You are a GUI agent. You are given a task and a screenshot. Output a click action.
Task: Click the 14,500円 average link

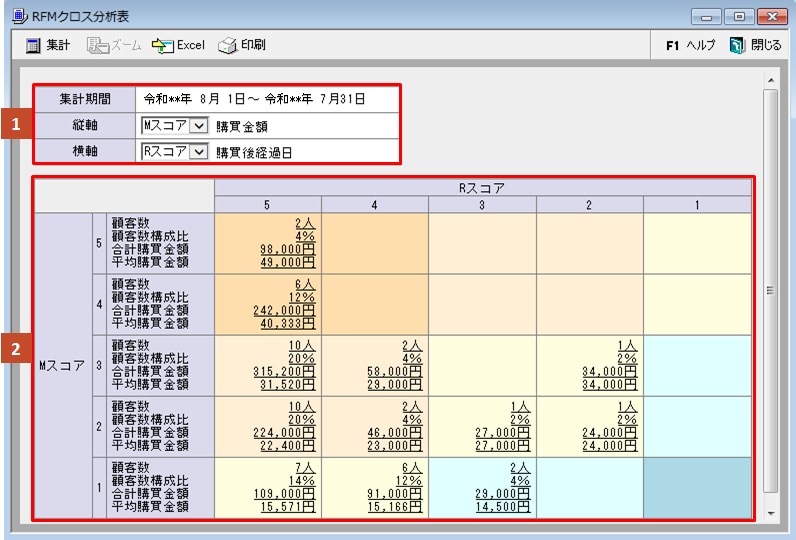[x=503, y=507]
